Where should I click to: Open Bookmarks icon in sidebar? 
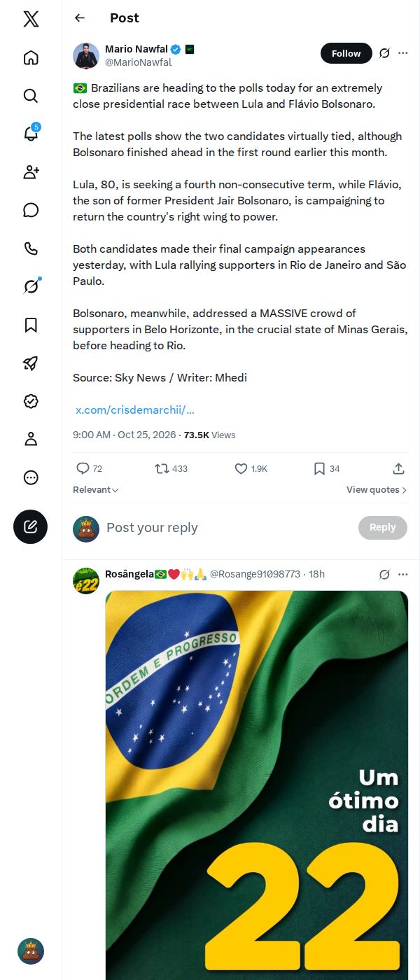click(x=31, y=325)
